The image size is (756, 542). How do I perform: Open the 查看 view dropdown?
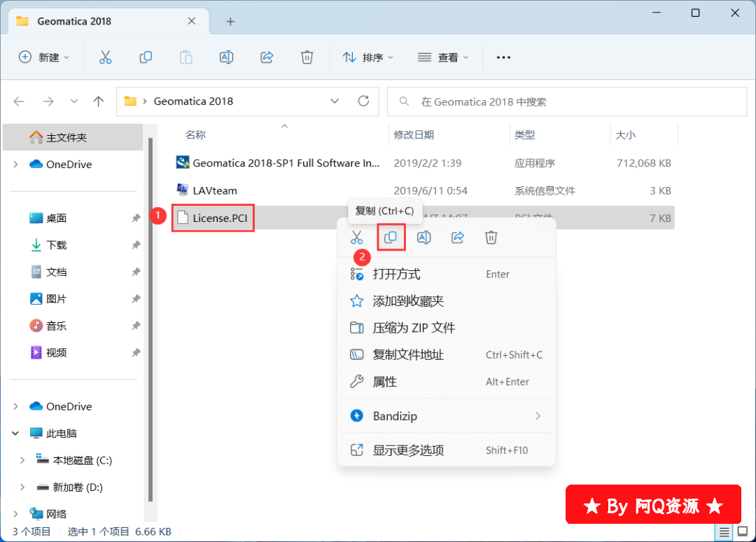tap(443, 57)
